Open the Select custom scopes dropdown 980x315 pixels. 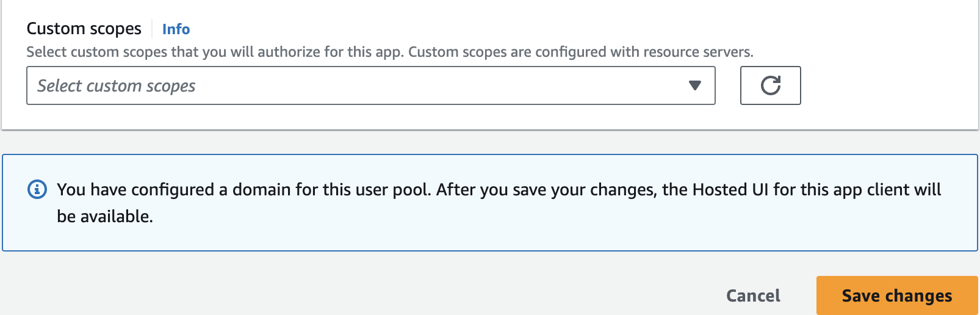pyautogui.click(x=371, y=85)
